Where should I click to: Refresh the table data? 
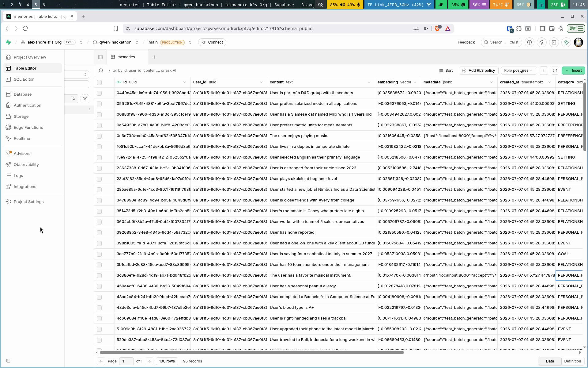(555, 71)
